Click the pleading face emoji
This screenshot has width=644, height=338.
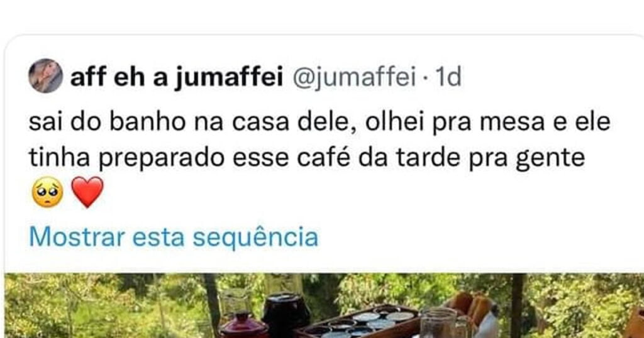coord(46,192)
